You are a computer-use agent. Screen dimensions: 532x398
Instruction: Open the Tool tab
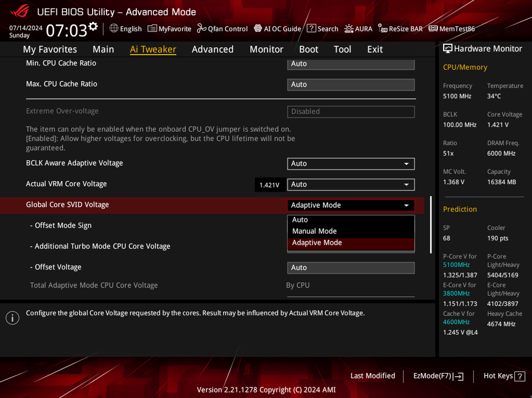point(342,49)
